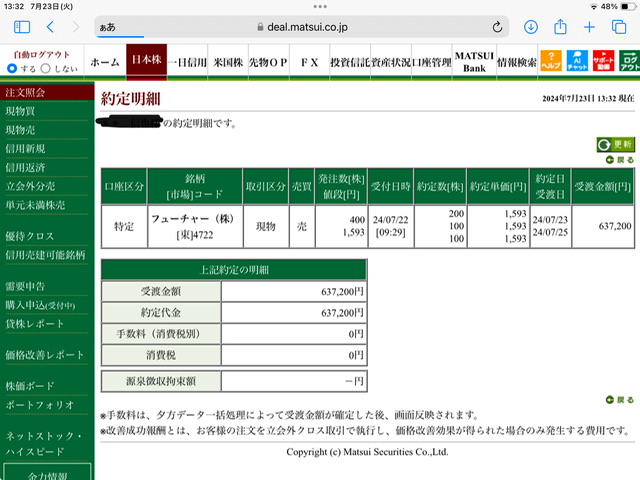Select 株価ボード in the sidebar

(x=29, y=386)
